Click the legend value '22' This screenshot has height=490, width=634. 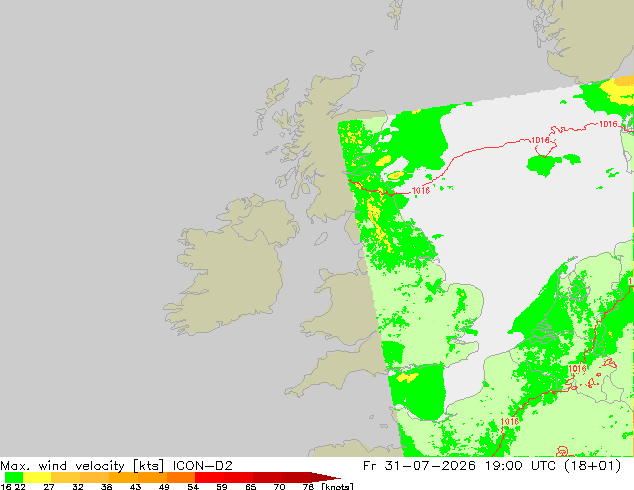(19, 486)
